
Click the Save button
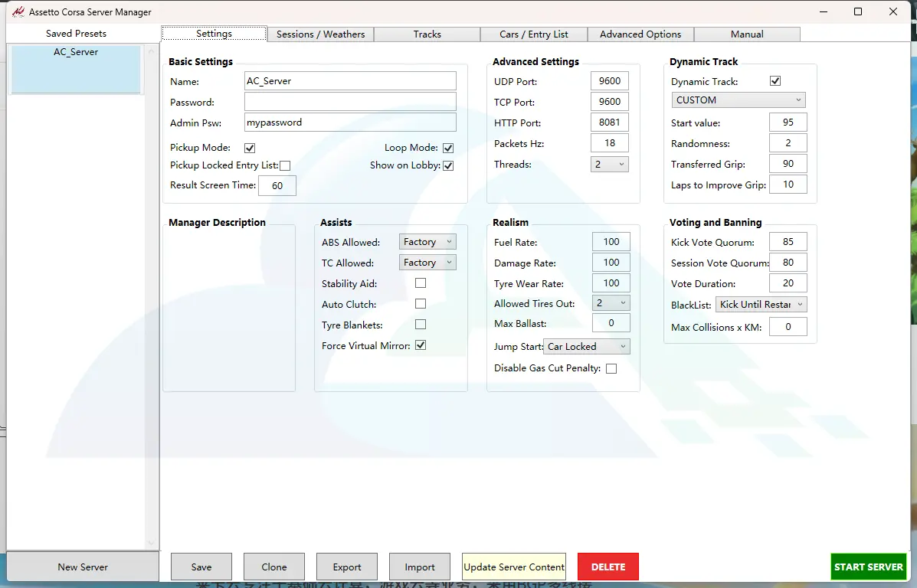201,567
